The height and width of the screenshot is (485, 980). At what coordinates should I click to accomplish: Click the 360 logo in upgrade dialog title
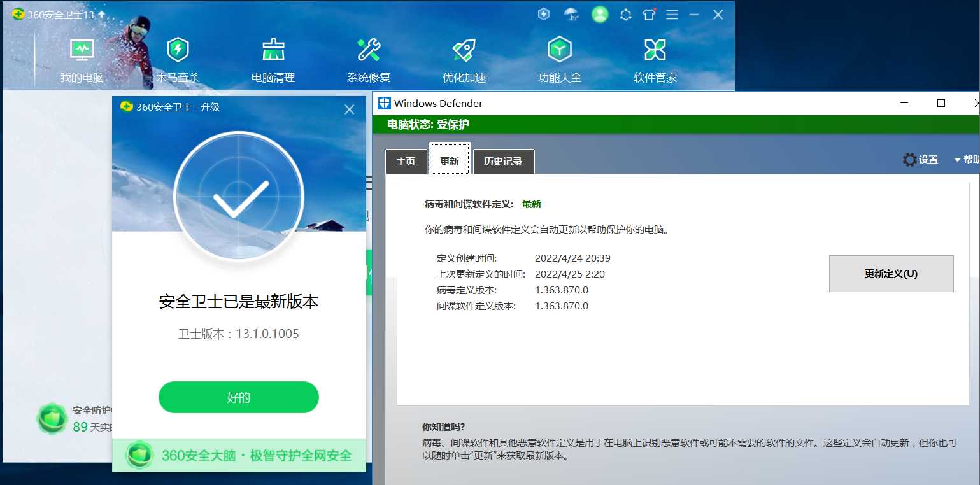(126, 107)
